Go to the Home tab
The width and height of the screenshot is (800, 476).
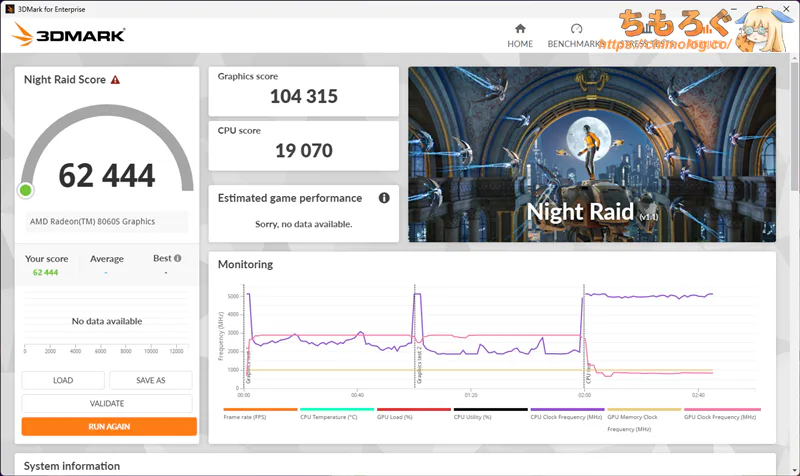point(520,44)
